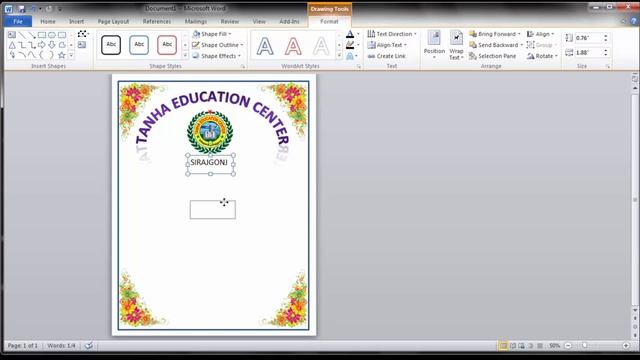Switch to Outline view
Screen dimensions: 640x360
[531, 346]
